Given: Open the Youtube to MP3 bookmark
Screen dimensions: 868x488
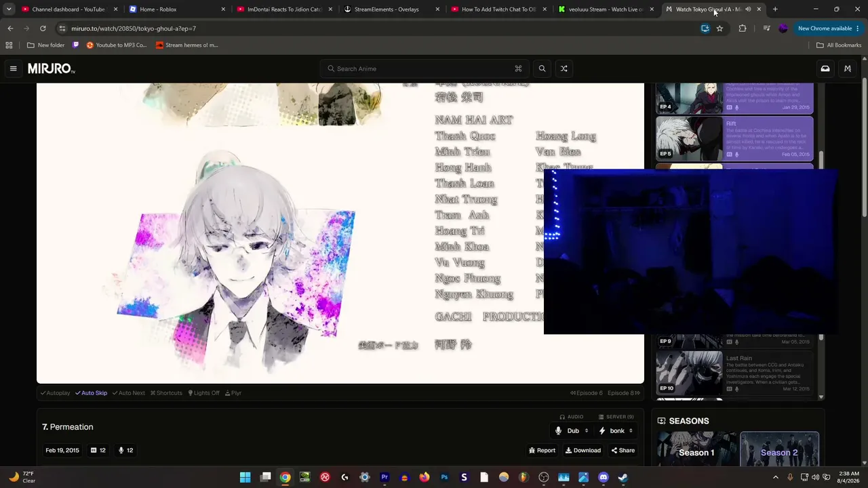Looking at the screenshot, I should tap(117, 45).
